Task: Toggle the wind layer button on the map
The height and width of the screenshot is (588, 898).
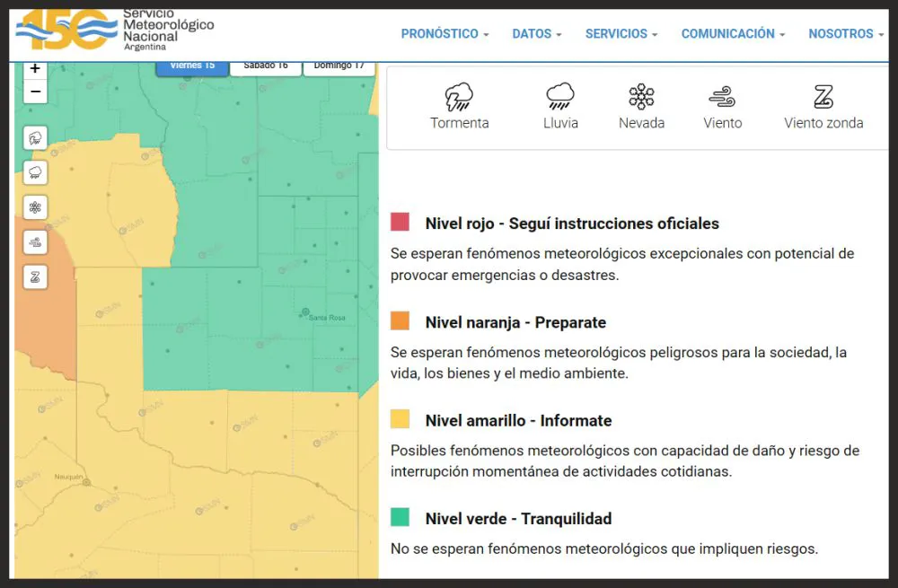Action: tap(35, 241)
